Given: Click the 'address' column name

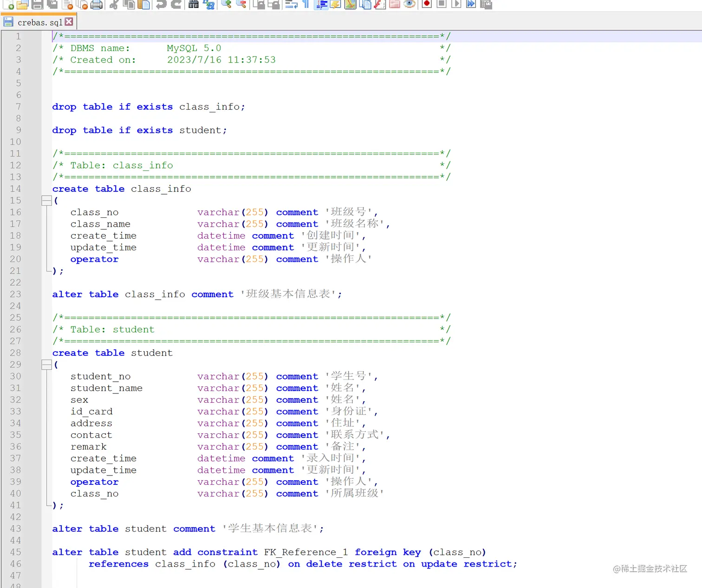Looking at the screenshot, I should click(x=91, y=423).
